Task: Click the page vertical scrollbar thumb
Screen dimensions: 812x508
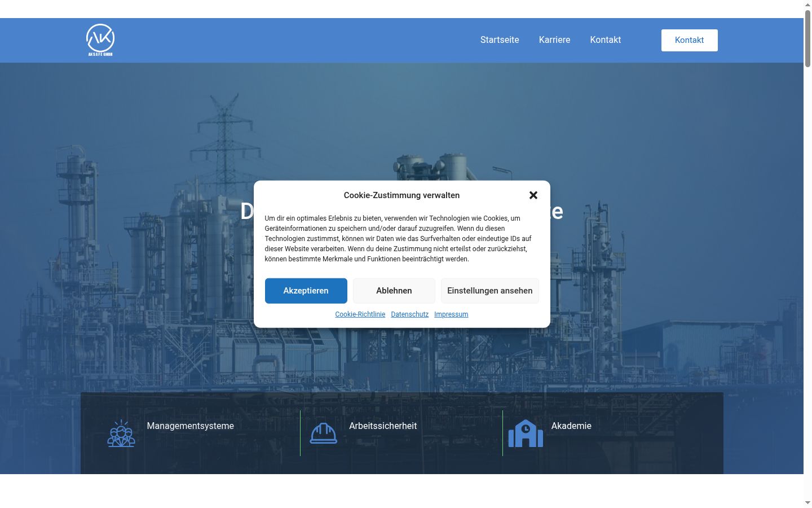Action: [807, 38]
